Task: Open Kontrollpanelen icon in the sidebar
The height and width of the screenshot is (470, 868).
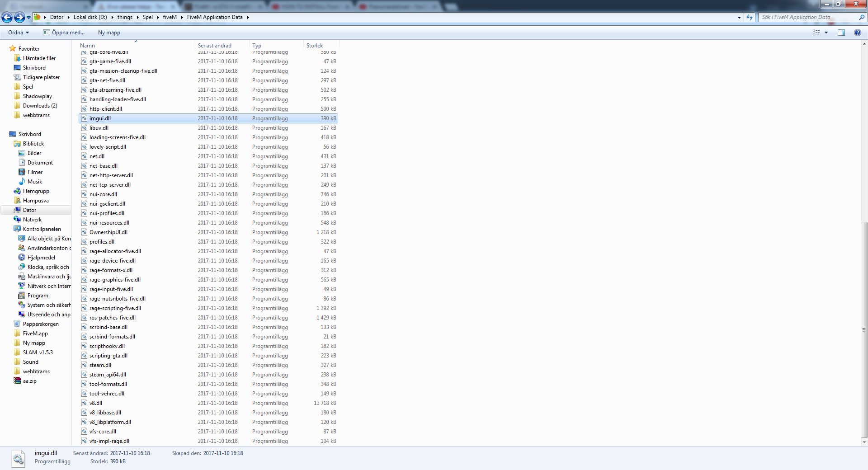Action: point(17,229)
